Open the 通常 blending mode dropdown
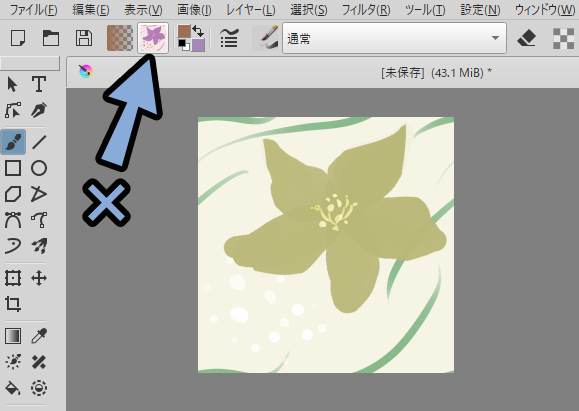The width and height of the screenshot is (579, 411). (x=394, y=38)
